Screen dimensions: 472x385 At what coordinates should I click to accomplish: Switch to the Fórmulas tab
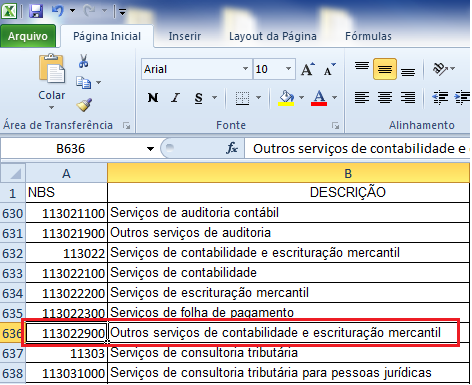pyautogui.click(x=368, y=36)
